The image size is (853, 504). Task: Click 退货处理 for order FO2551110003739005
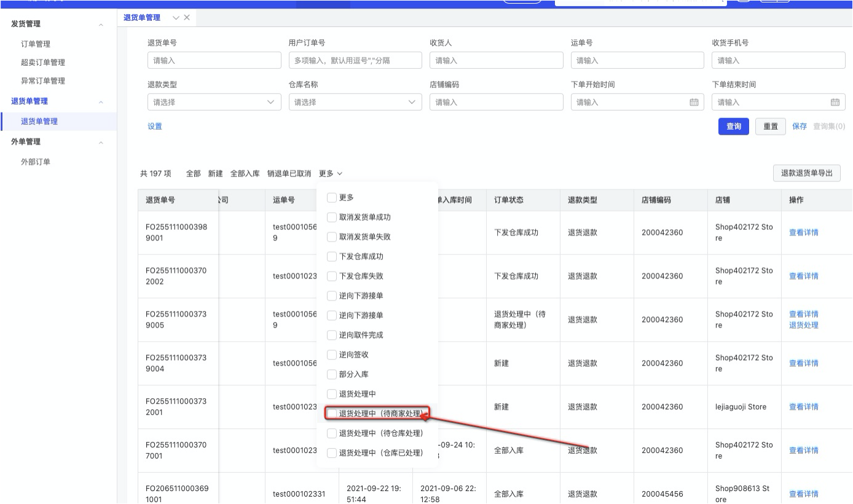click(804, 326)
